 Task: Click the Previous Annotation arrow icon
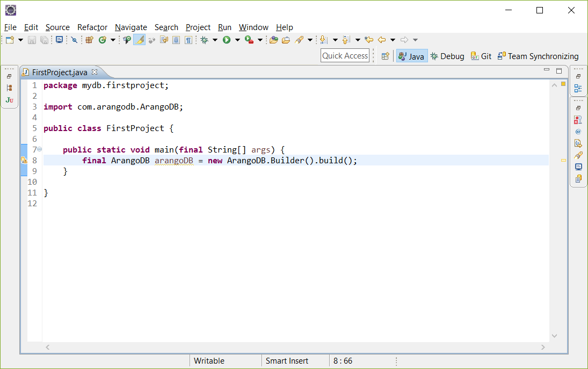(x=346, y=40)
